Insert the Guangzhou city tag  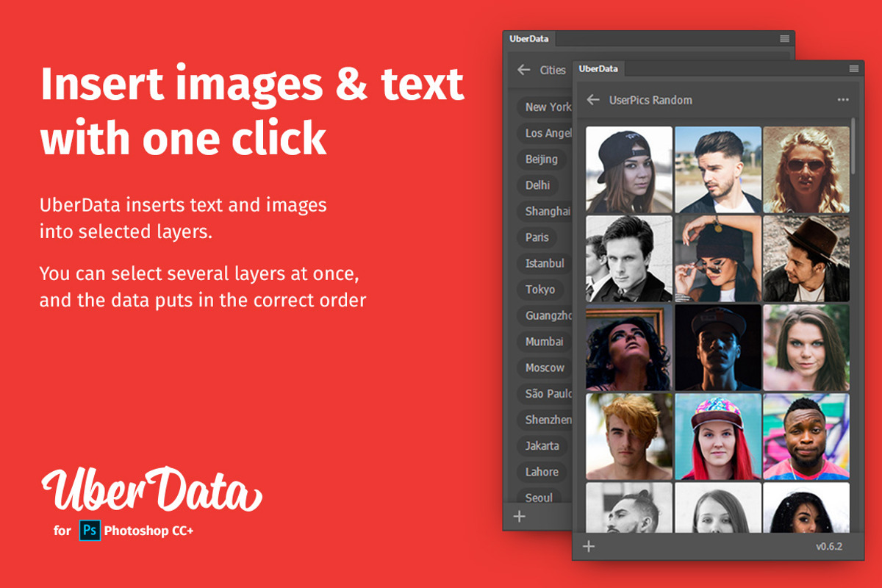pyautogui.click(x=545, y=315)
